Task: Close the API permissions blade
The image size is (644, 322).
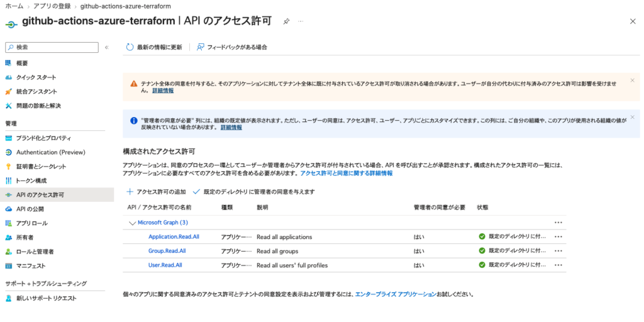Action: pyautogui.click(x=633, y=21)
